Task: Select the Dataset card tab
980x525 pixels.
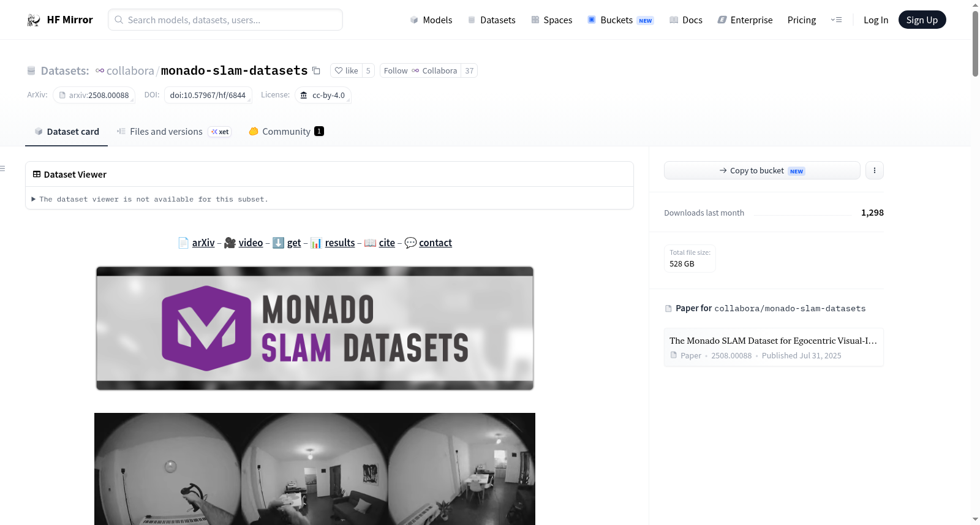Action: click(67, 131)
